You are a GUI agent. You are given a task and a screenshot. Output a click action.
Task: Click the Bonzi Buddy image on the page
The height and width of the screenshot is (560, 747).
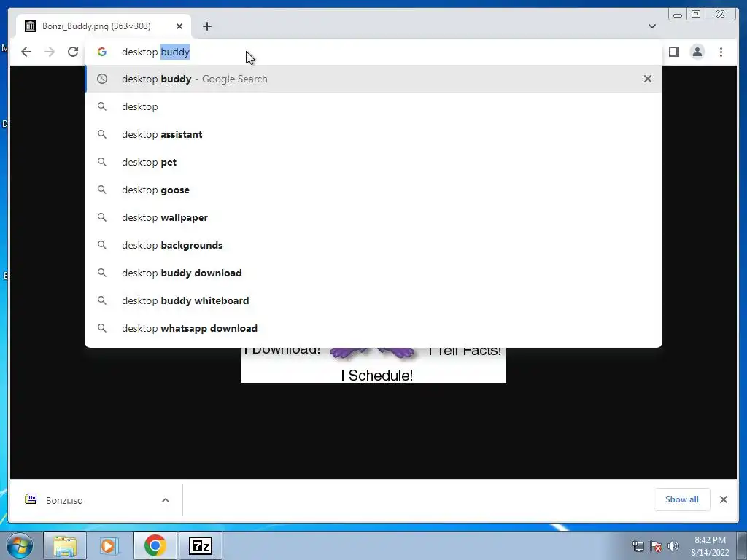tap(373, 365)
